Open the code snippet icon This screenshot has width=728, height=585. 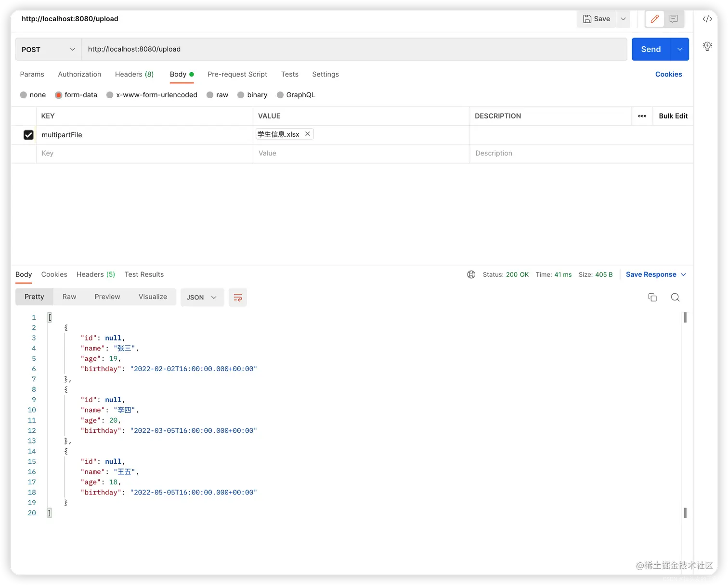(707, 19)
